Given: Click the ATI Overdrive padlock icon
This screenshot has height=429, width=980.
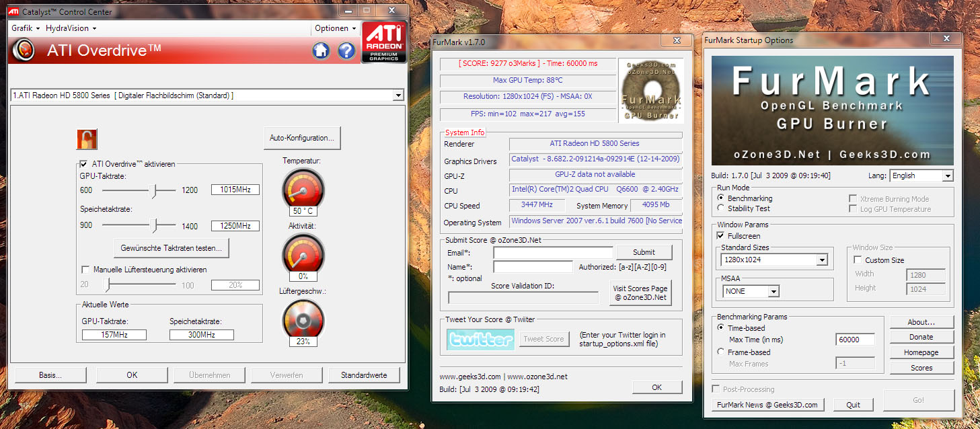Looking at the screenshot, I should (x=87, y=139).
